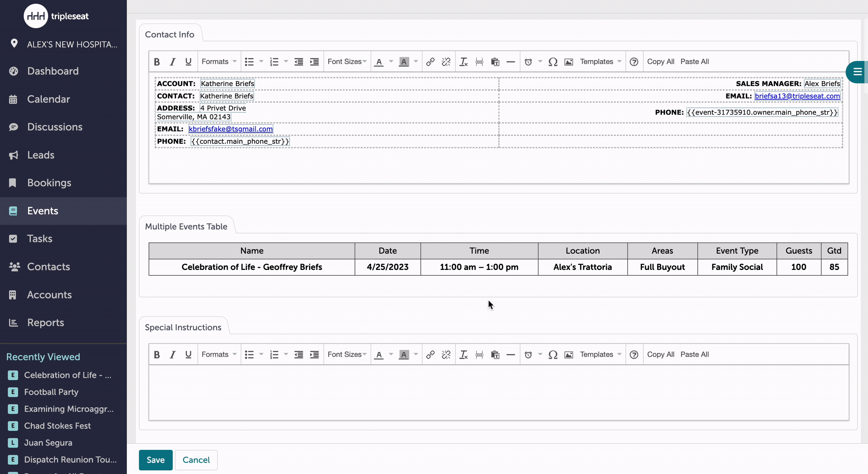Apply text color in Special Instructions toolbar
This screenshot has height=474, width=868.
click(x=379, y=355)
